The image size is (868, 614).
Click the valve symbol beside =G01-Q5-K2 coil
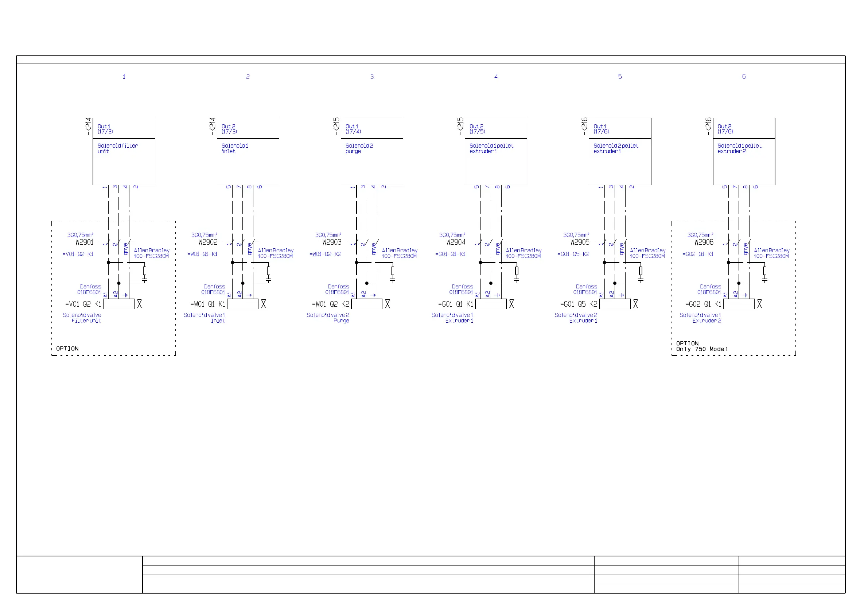click(635, 304)
